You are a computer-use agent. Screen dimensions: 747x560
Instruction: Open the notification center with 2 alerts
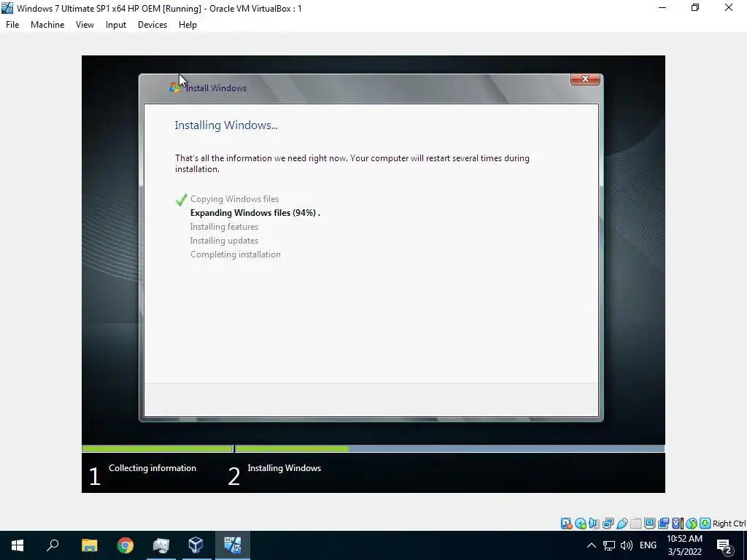click(724, 546)
